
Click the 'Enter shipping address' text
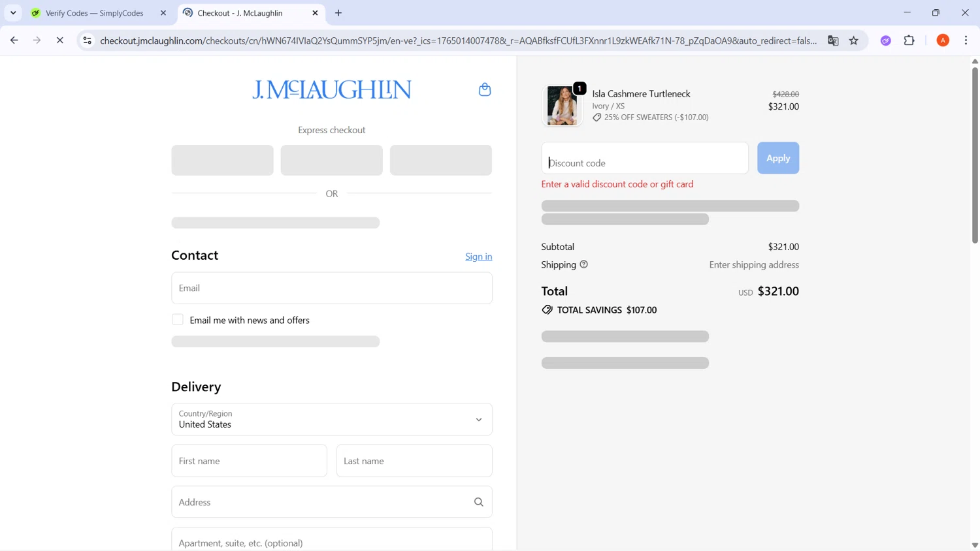click(754, 264)
